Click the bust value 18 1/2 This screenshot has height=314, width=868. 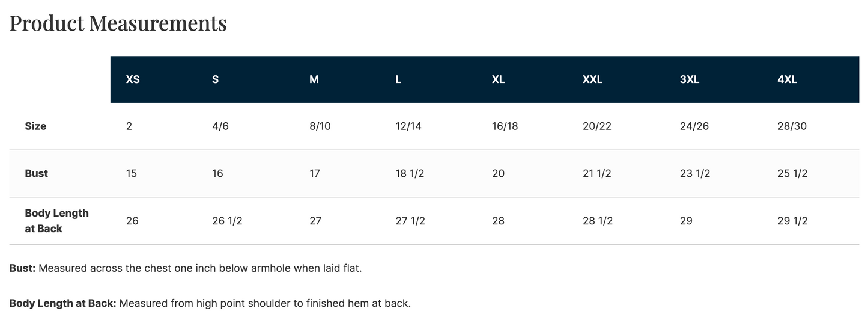410,173
